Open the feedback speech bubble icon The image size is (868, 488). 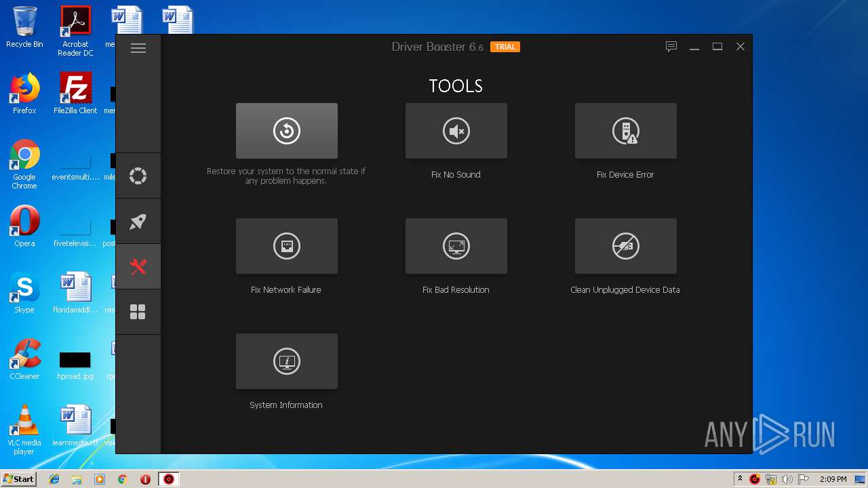[671, 47]
